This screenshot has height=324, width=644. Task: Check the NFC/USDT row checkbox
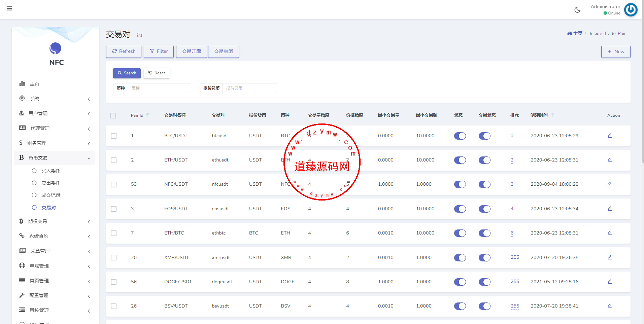pos(114,184)
